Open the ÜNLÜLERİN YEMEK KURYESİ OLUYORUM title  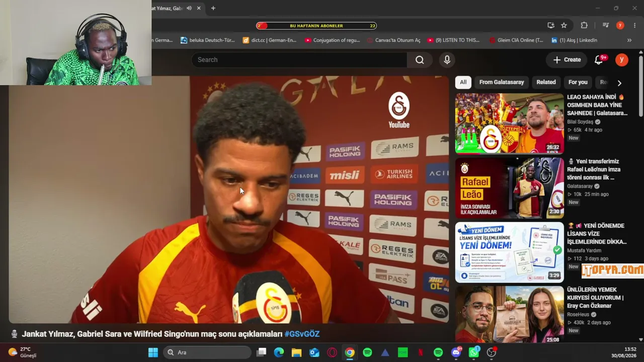click(595, 298)
